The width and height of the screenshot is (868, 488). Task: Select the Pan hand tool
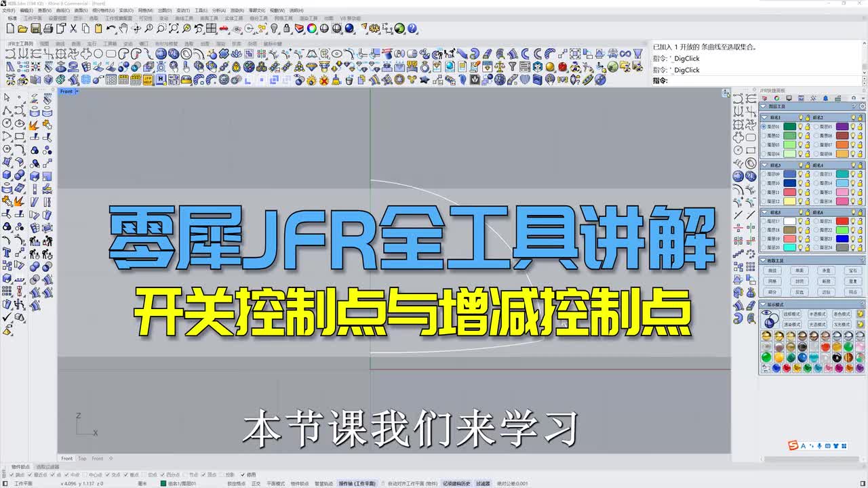coord(123,28)
